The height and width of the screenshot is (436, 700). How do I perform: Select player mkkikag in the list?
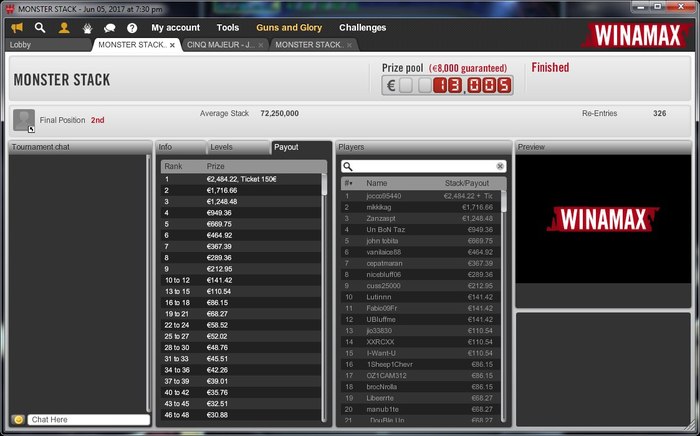click(421, 207)
